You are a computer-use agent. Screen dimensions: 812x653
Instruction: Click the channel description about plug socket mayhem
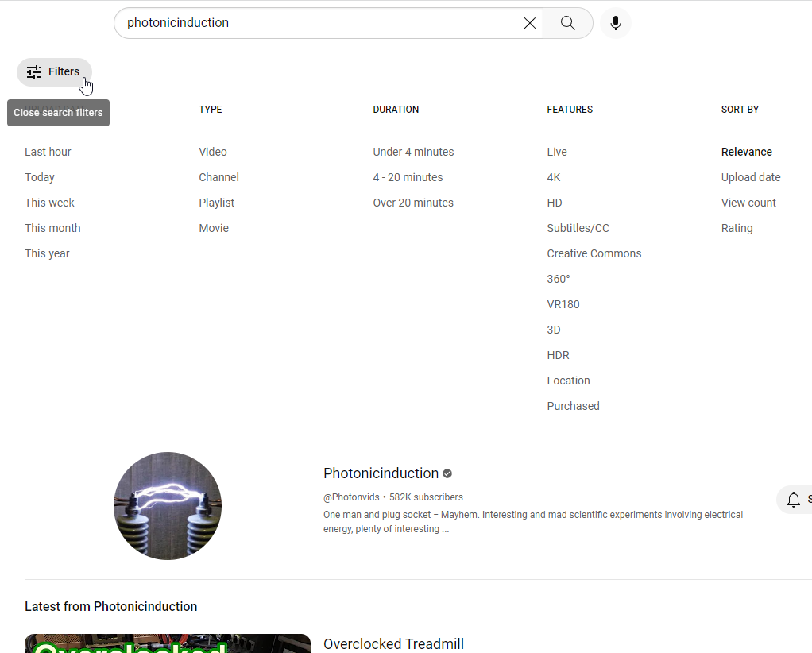tap(533, 521)
